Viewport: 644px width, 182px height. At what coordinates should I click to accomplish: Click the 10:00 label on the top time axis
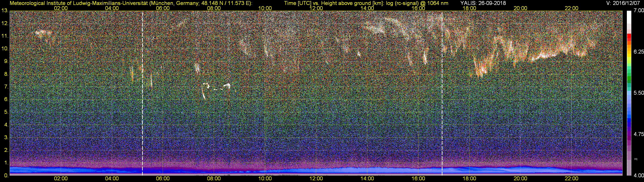[265, 8]
